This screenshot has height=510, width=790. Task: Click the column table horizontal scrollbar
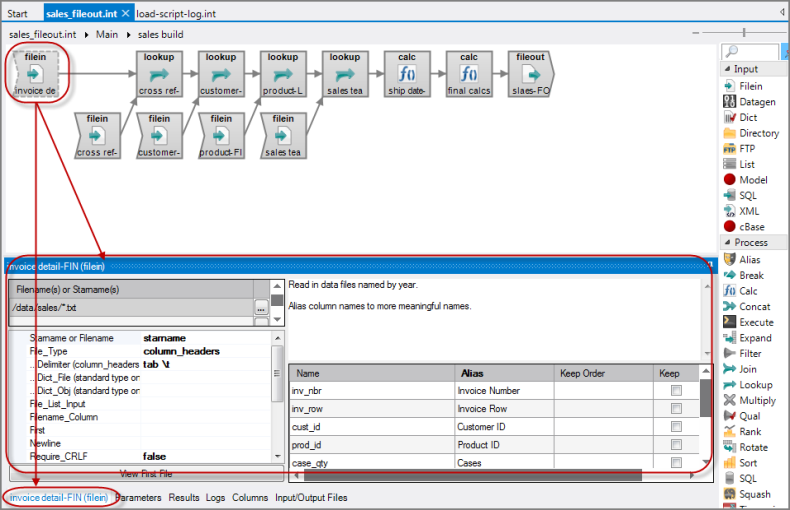click(473, 475)
